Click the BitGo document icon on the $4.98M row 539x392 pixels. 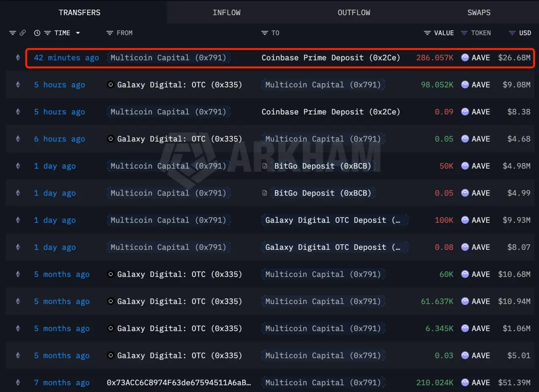tap(265, 166)
